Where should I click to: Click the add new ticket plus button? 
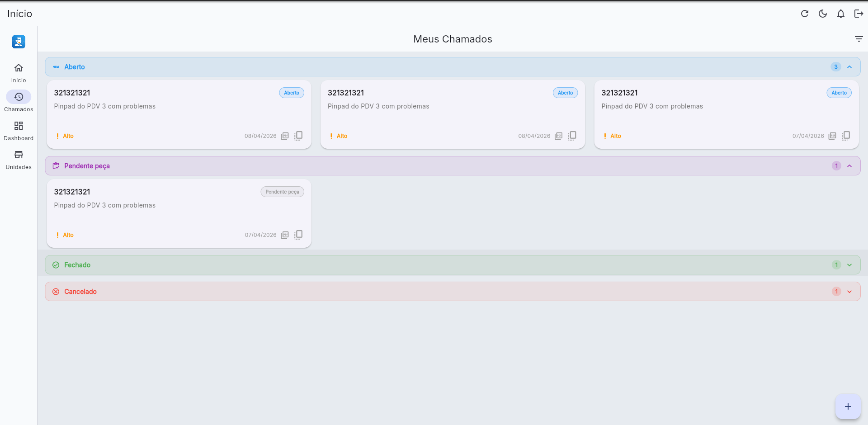click(x=848, y=406)
